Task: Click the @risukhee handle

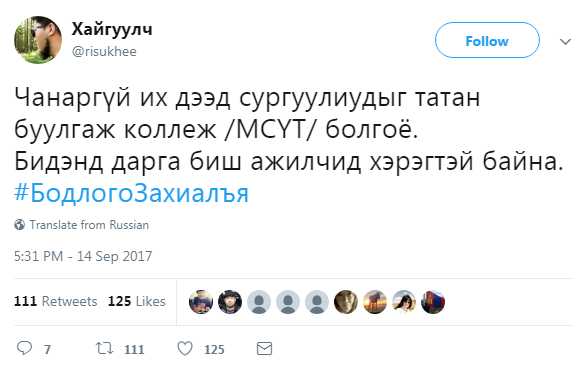Action: 104,51
